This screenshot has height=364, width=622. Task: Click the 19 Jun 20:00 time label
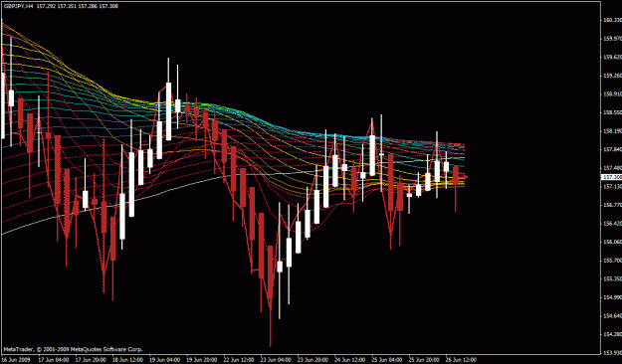[x=202, y=360]
